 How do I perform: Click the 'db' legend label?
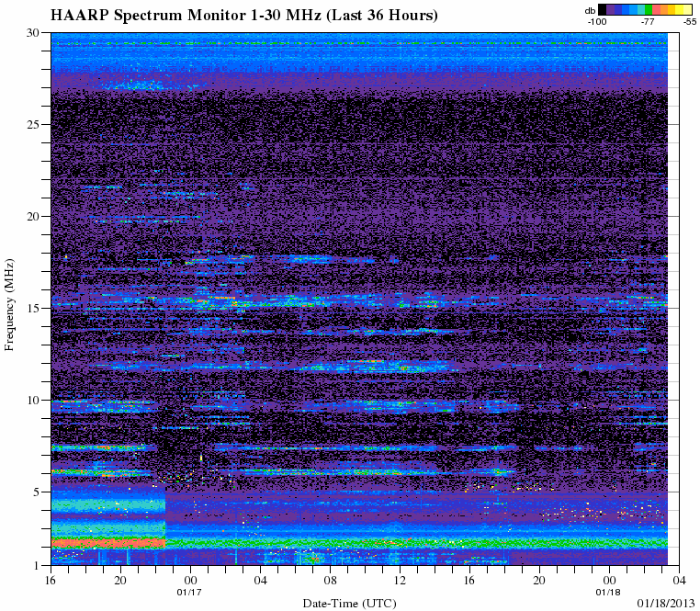tap(590, 11)
